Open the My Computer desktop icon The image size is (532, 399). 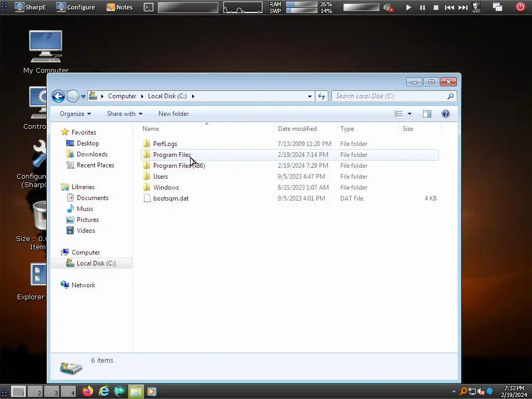(46, 52)
